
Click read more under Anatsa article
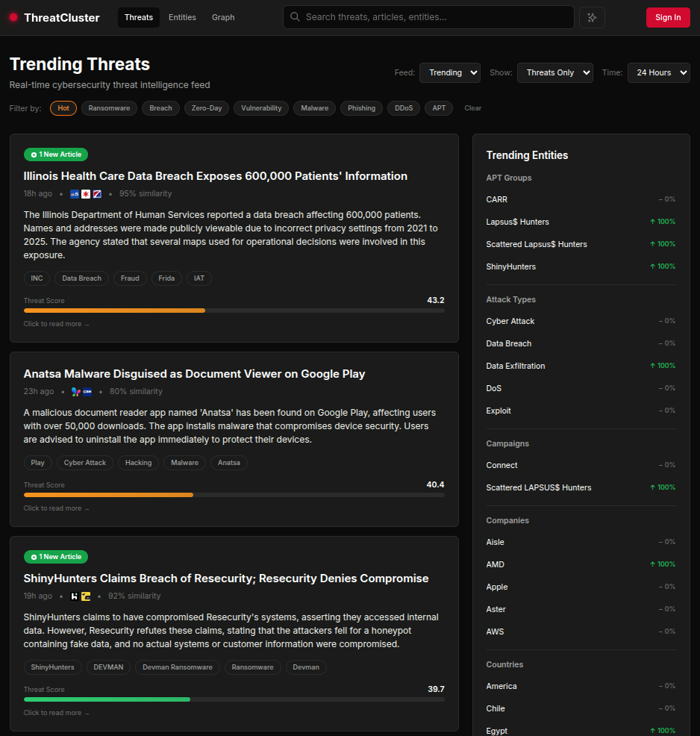56,508
